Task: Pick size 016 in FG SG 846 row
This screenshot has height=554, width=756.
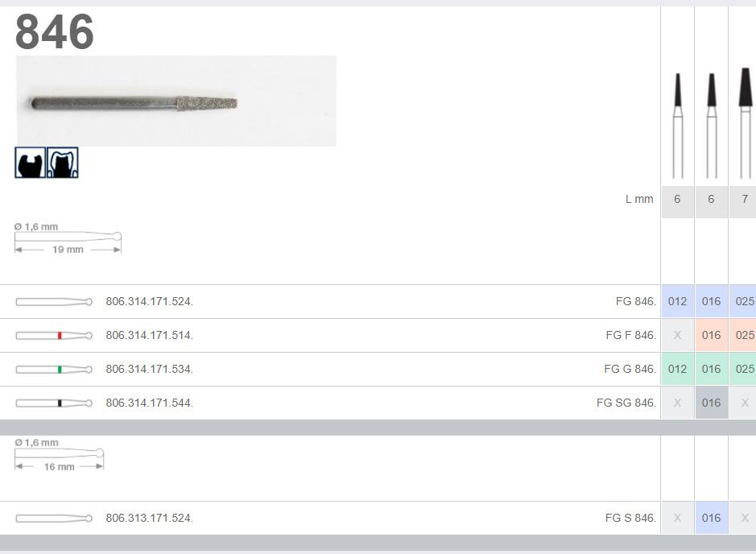Action: [x=711, y=403]
